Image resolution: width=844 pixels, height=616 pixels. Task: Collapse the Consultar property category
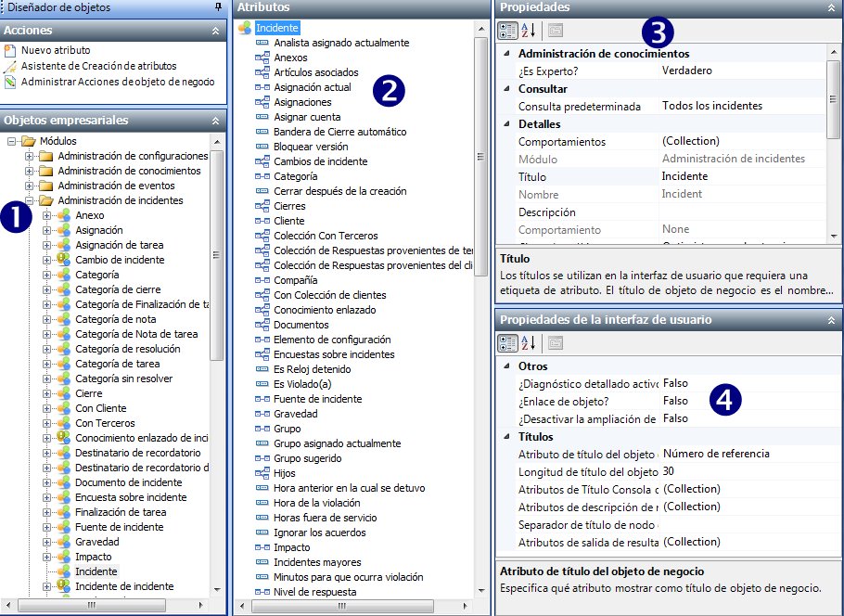pyautogui.click(x=506, y=88)
